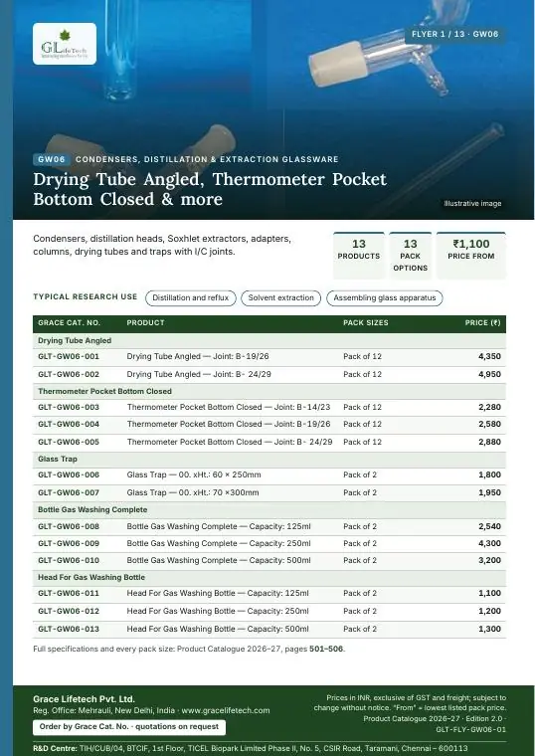Screen dimensions: 535x756
Task: Click catalog number GLT-GW06-004
Action: click(x=69, y=425)
